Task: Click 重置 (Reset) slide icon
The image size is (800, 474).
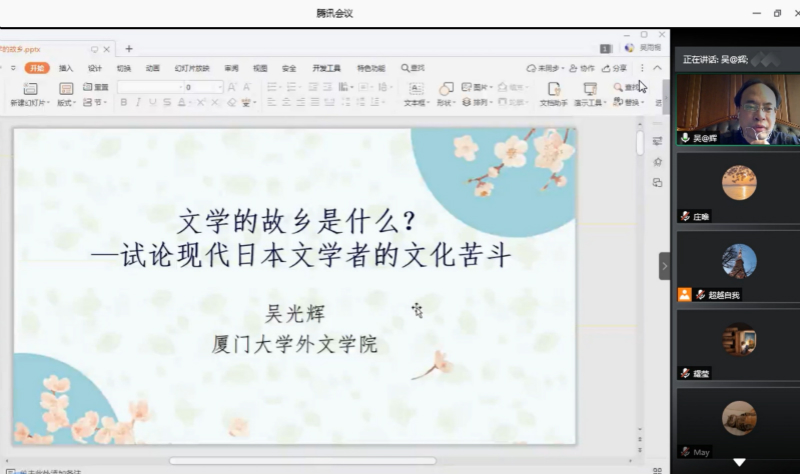Action: (x=96, y=87)
